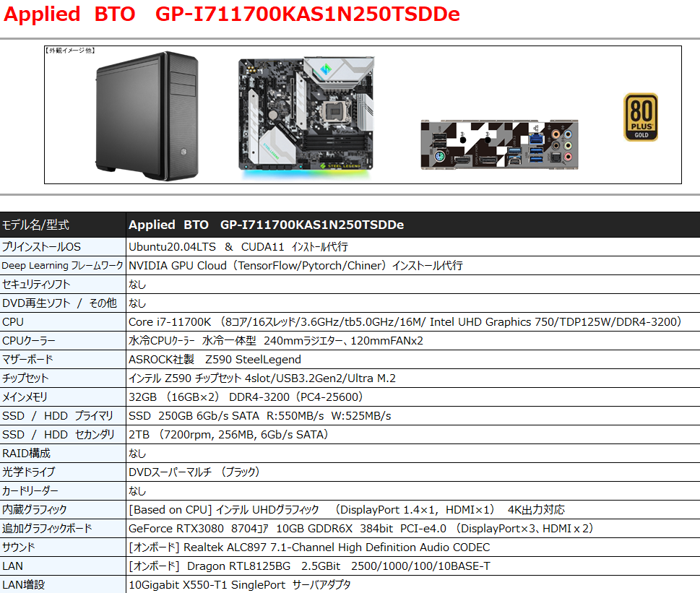Click なし in the カードリーダー row

point(137,490)
